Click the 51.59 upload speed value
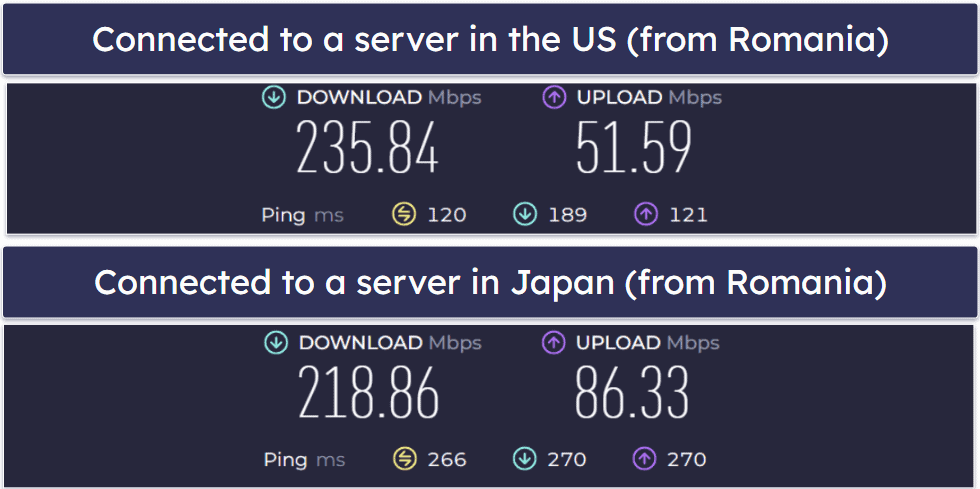 [x=634, y=148]
